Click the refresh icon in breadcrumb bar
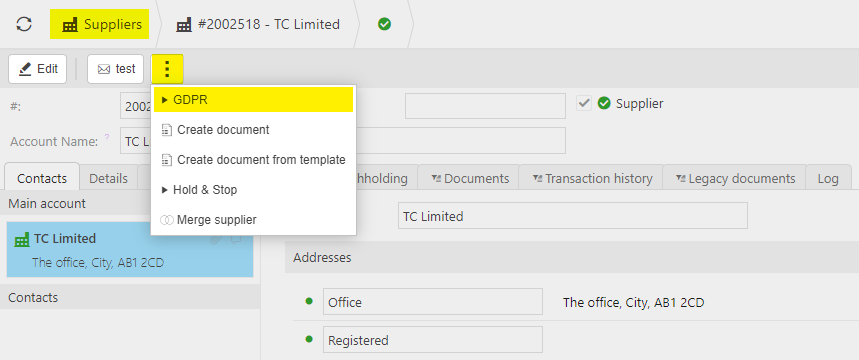The width and height of the screenshot is (859, 360). (x=24, y=25)
